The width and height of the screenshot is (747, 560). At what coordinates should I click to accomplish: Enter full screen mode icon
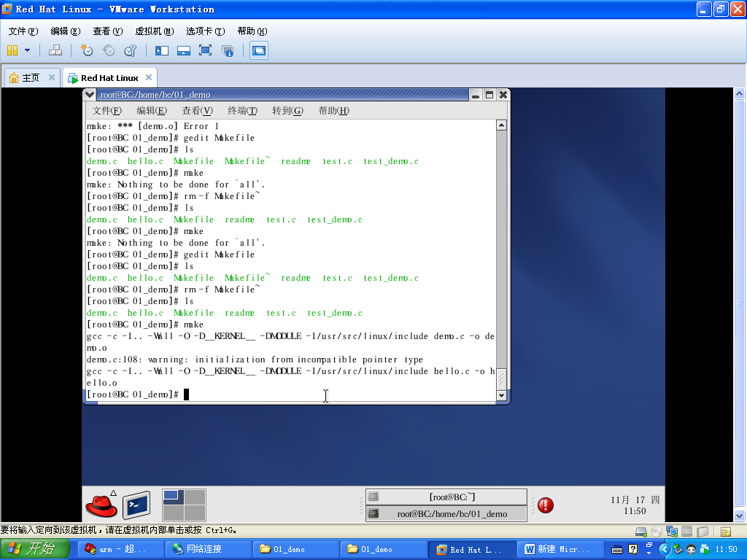[x=205, y=50]
